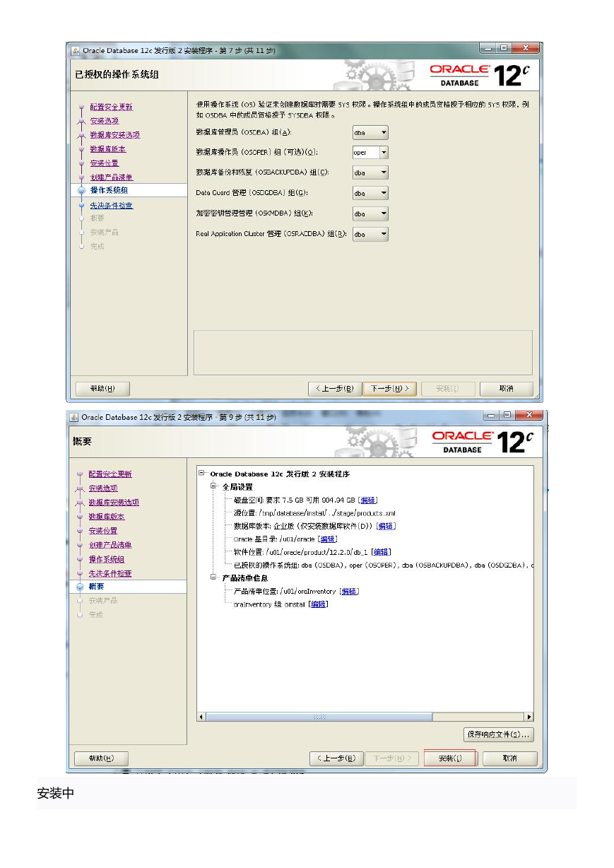Screen dimensions: 614x868
Task: Go to 配置安全更新 in step 9 sidebar
Action: 110,474
